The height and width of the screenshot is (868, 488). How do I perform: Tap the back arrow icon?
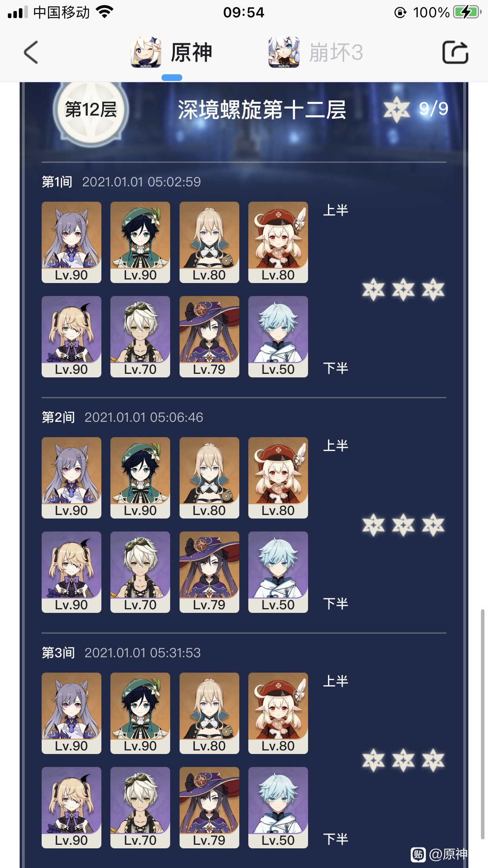pos(31,52)
